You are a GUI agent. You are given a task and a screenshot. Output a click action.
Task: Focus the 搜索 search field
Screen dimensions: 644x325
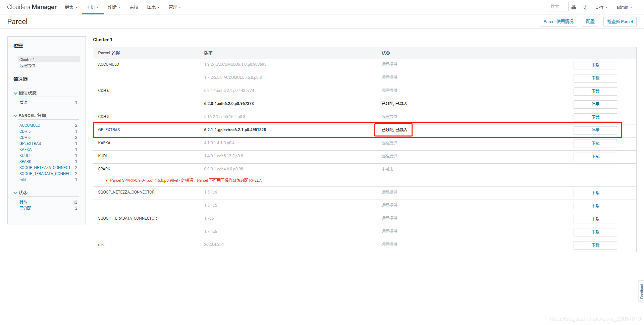click(x=557, y=7)
